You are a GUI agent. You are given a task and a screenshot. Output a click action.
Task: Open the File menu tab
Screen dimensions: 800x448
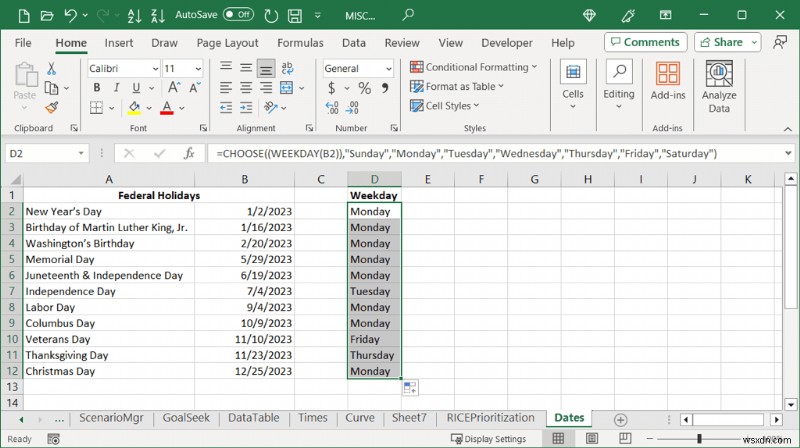tap(23, 43)
